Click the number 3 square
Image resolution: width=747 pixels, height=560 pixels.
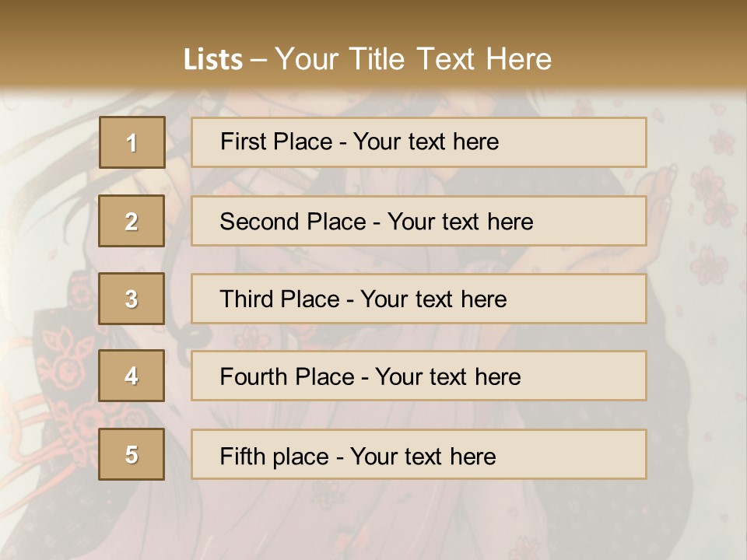pos(132,299)
